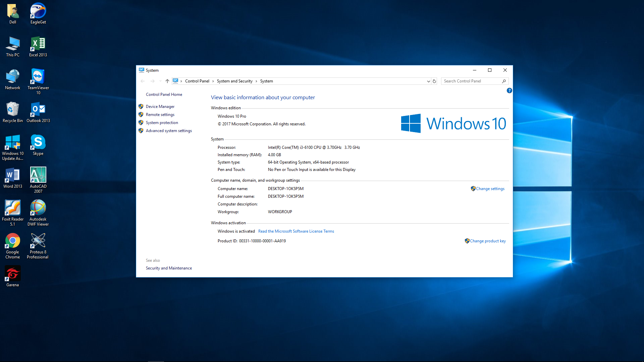Select the AutoCAD 2007 desktop icon
Viewport: 644px width, 362px height.
[38, 180]
